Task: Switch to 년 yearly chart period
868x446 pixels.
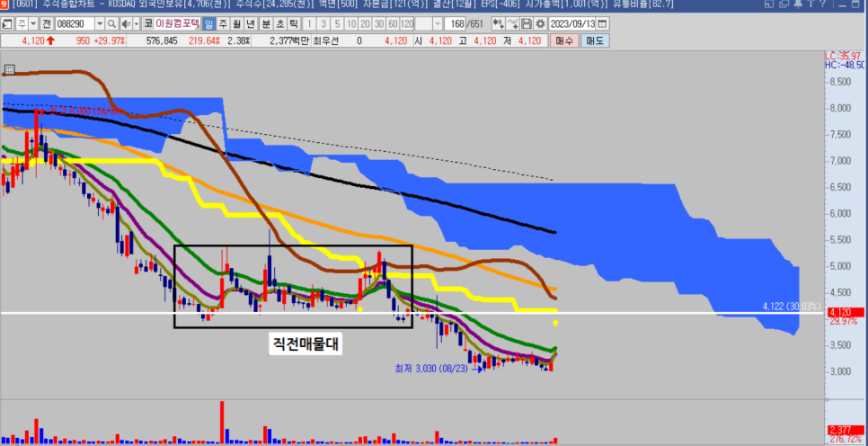Action: pos(250,23)
